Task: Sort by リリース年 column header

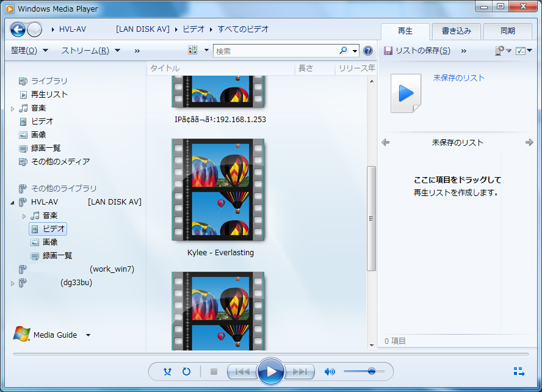Action: click(x=356, y=68)
